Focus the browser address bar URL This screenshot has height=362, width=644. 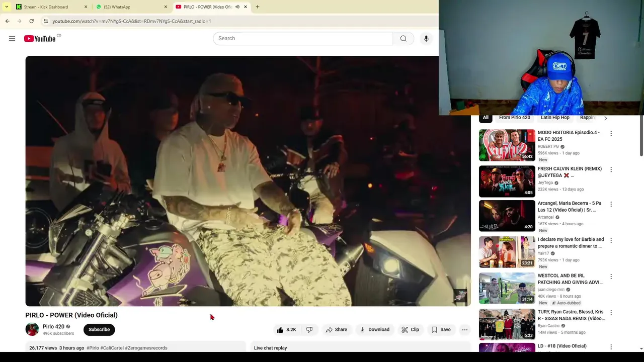coord(132,21)
